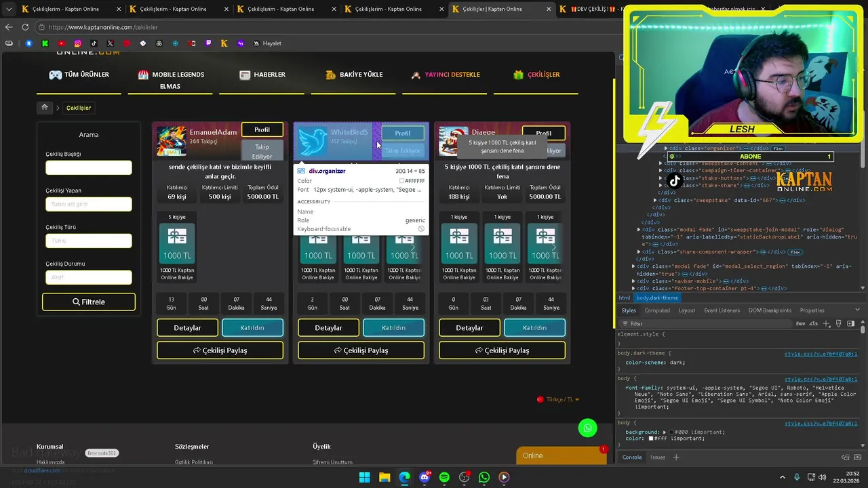Open WhatsApp from the taskbar
This screenshot has width=868, height=488.
point(484,477)
